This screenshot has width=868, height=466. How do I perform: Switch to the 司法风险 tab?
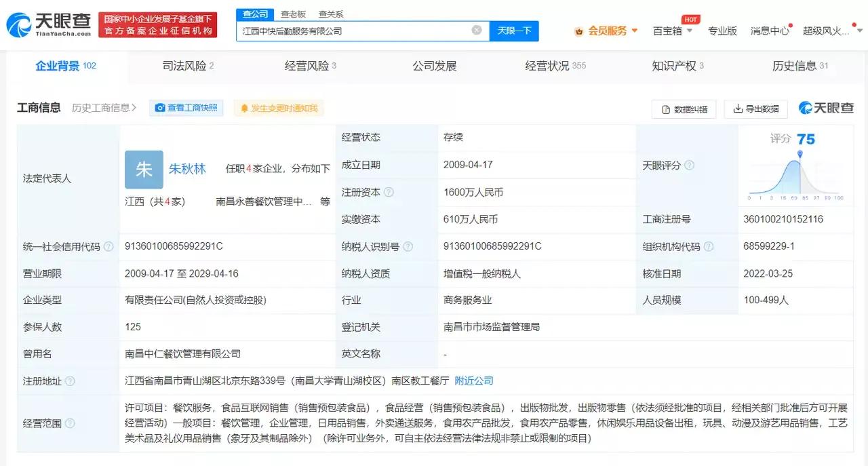click(185, 66)
